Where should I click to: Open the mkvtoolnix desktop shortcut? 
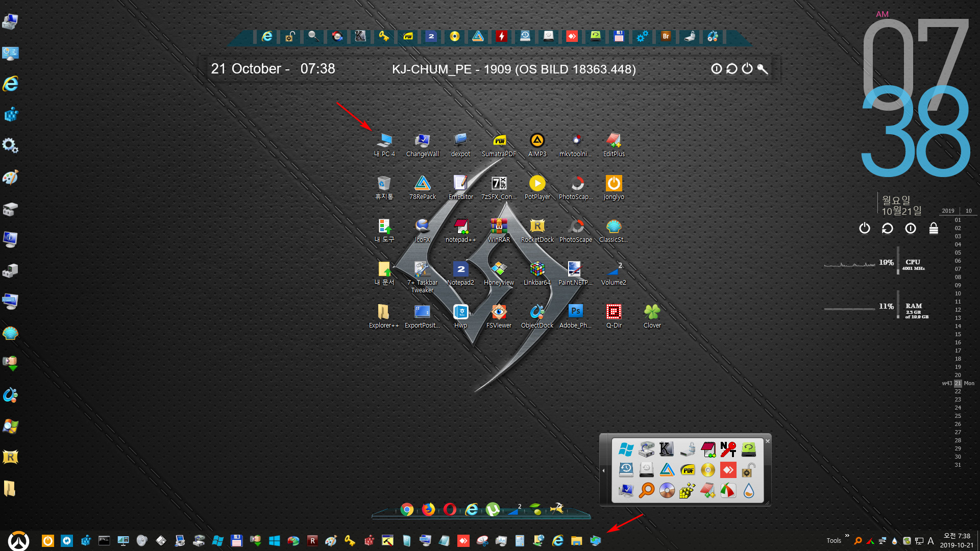coord(575,145)
